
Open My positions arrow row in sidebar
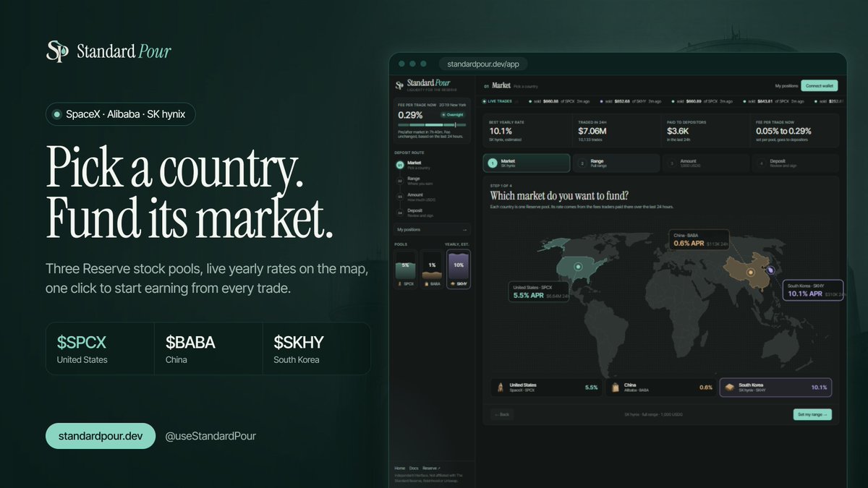tap(433, 229)
